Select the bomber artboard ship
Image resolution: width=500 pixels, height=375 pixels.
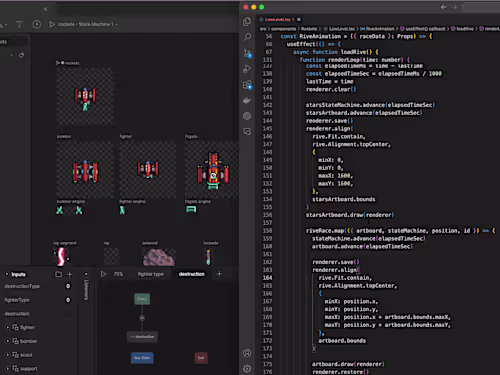click(85, 171)
